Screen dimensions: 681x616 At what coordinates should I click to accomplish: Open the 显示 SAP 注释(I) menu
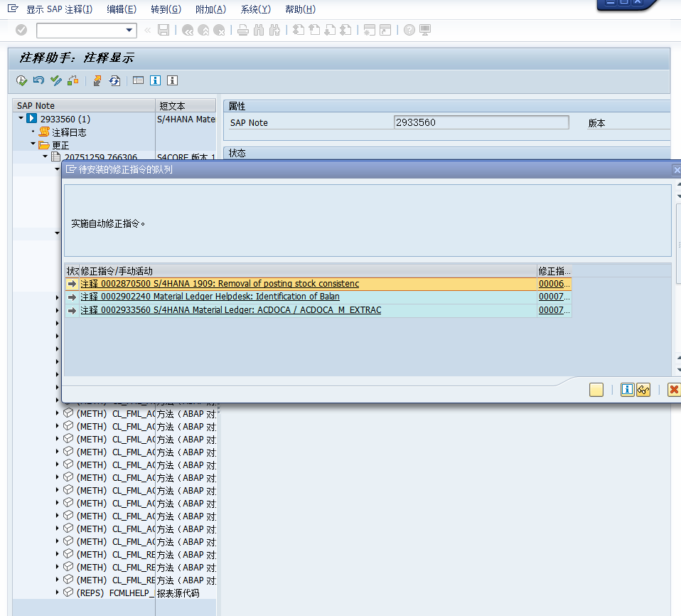[x=60, y=9]
